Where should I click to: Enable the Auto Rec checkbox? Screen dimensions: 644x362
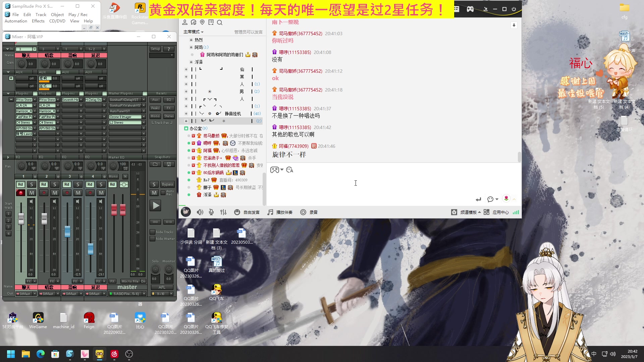[163, 193]
